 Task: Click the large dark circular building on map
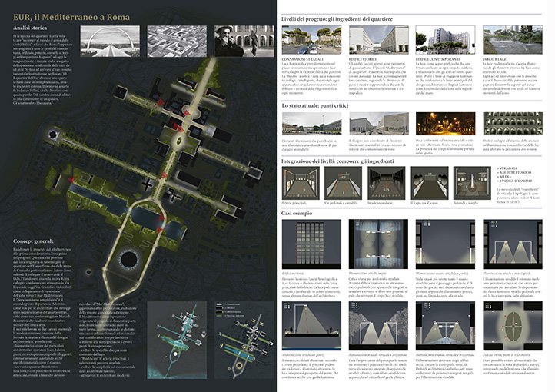pos(130,259)
